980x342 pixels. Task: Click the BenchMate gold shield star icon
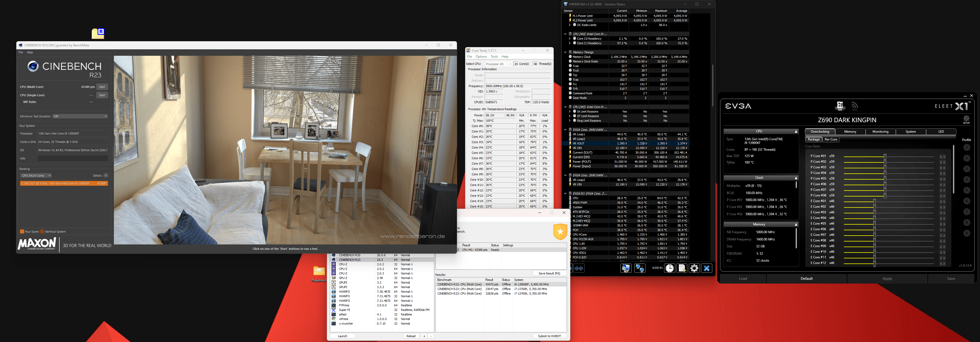tap(560, 232)
